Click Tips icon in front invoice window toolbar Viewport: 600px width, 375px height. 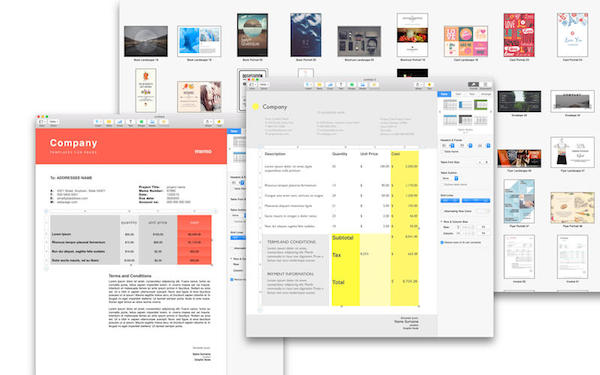429,84
